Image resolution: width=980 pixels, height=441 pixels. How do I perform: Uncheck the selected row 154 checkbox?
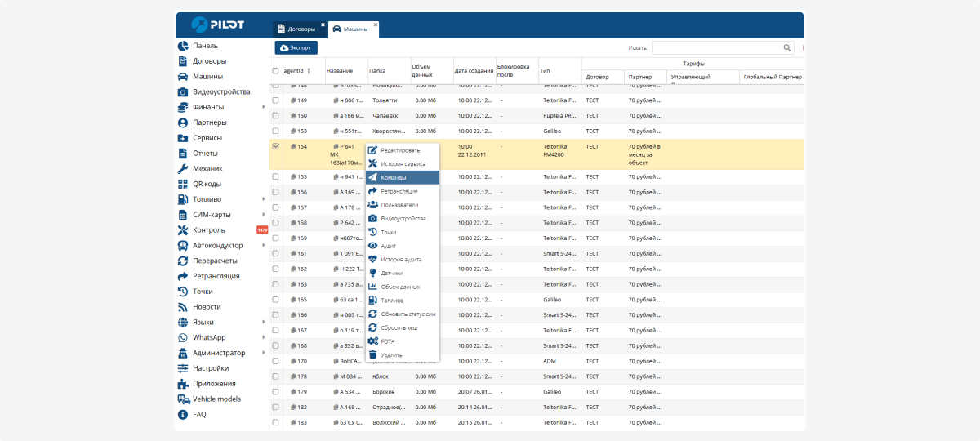tap(275, 146)
